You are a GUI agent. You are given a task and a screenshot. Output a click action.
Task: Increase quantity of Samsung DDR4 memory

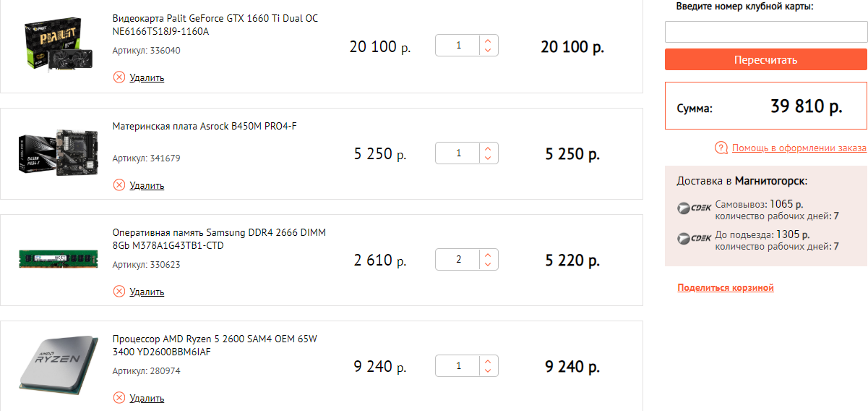pos(488,255)
